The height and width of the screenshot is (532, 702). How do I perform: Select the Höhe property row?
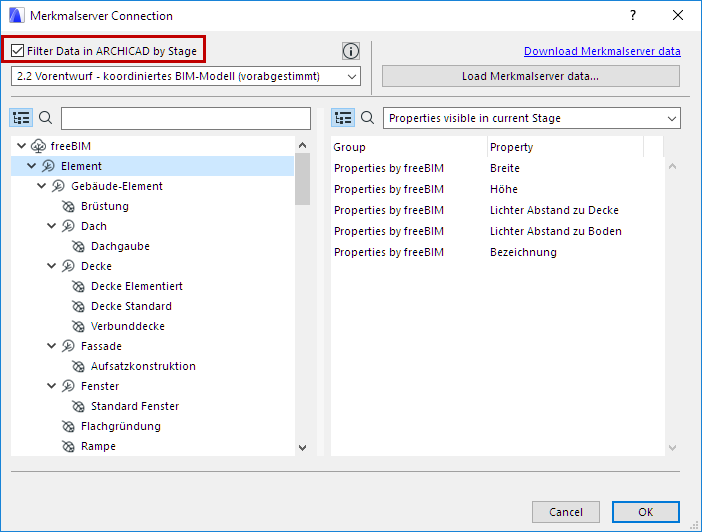497,189
